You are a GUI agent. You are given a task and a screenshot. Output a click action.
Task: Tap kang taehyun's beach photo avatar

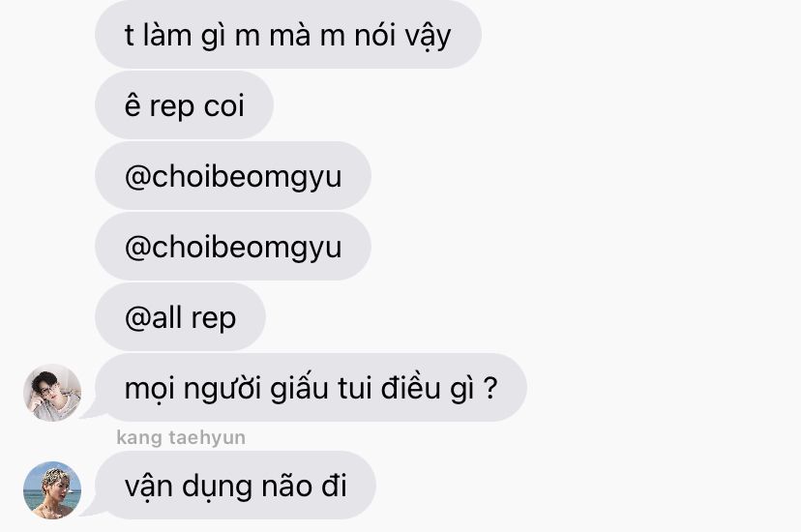coord(52,490)
